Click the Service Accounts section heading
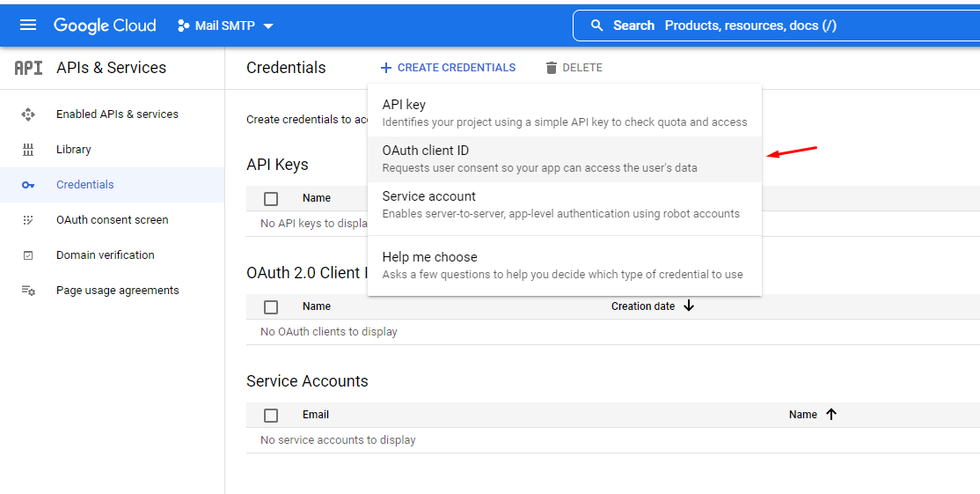Image resolution: width=980 pixels, height=494 pixels. pos(308,380)
